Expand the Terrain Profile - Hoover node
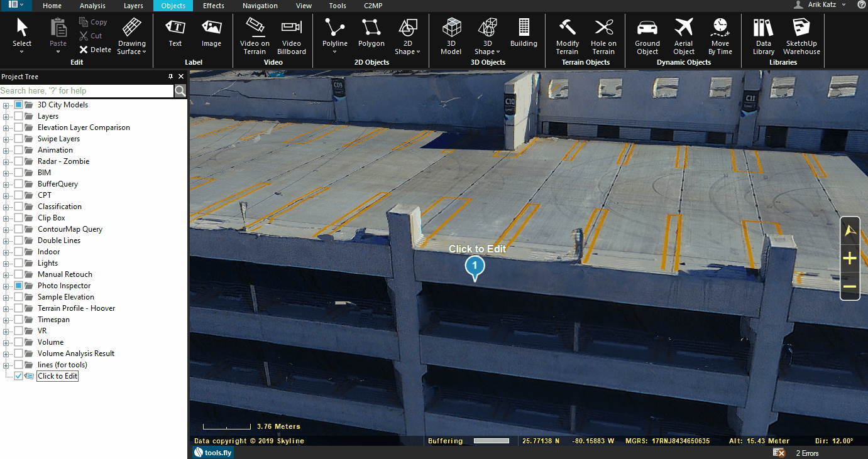 tap(6, 309)
